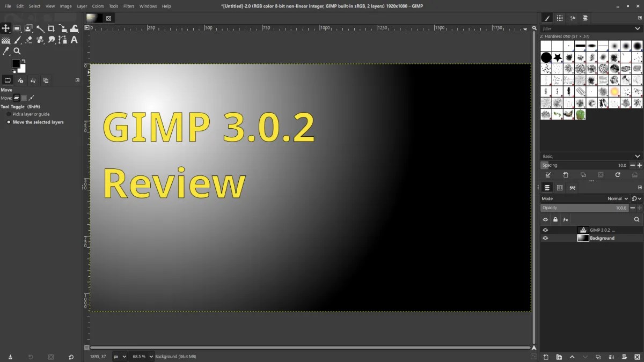Switch to the Paths tab
Viewport: 644px width, 362px height.
click(573, 187)
